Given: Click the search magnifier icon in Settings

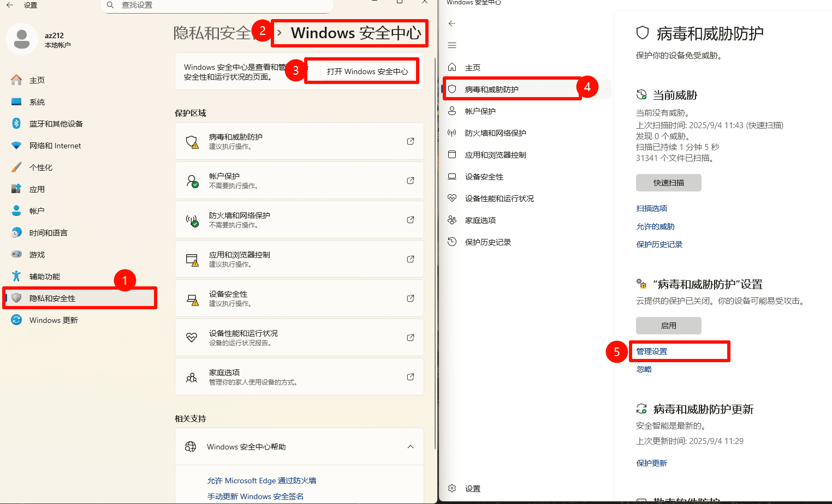Looking at the screenshot, I should tap(110, 5).
